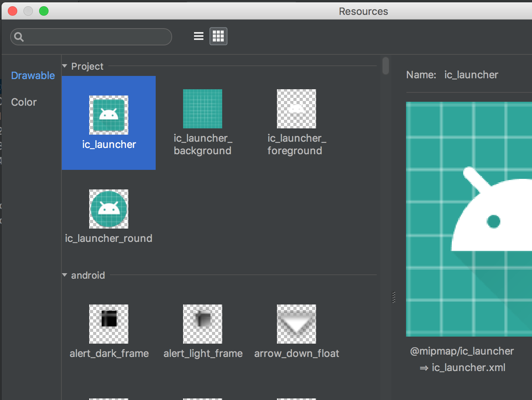The width and height of the screenshot is (532, 400).
Task: Click the arrow_down_float label
Action: 297,353
